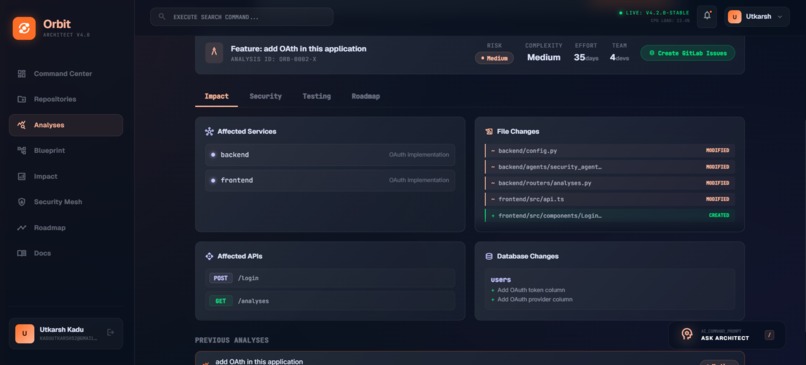The width and height of the screenshot is (806, 365).
Task: Click the feature compass icon
Action: tap(214, 52)
